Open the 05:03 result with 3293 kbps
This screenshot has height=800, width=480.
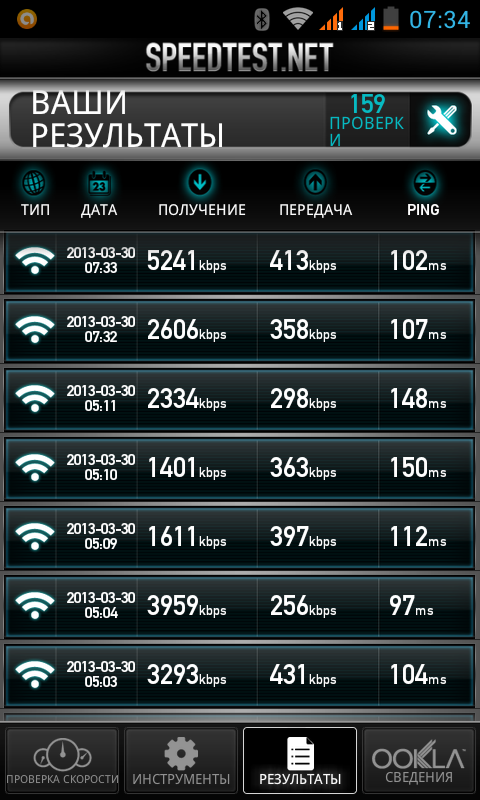pos(240,675)
